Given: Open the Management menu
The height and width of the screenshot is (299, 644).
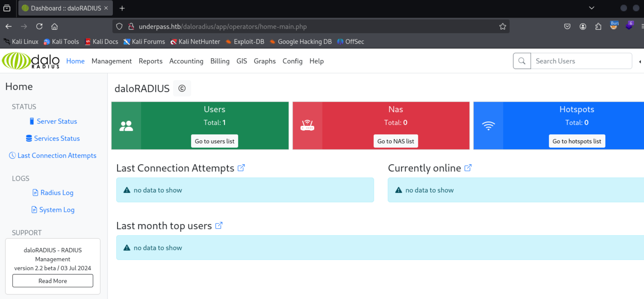Looking at the screenshot, I should (111, 61).
